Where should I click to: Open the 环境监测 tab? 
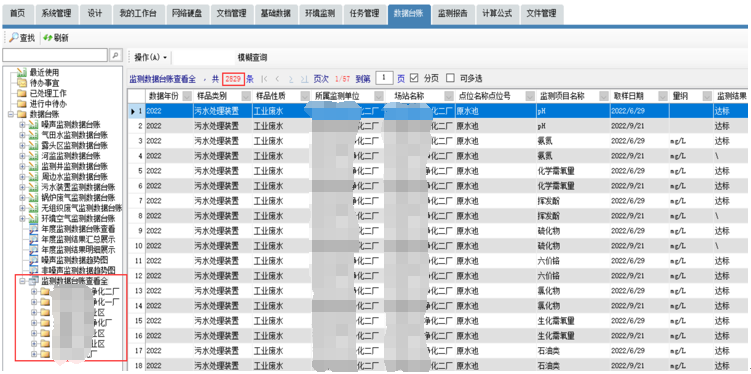(320, 13)
